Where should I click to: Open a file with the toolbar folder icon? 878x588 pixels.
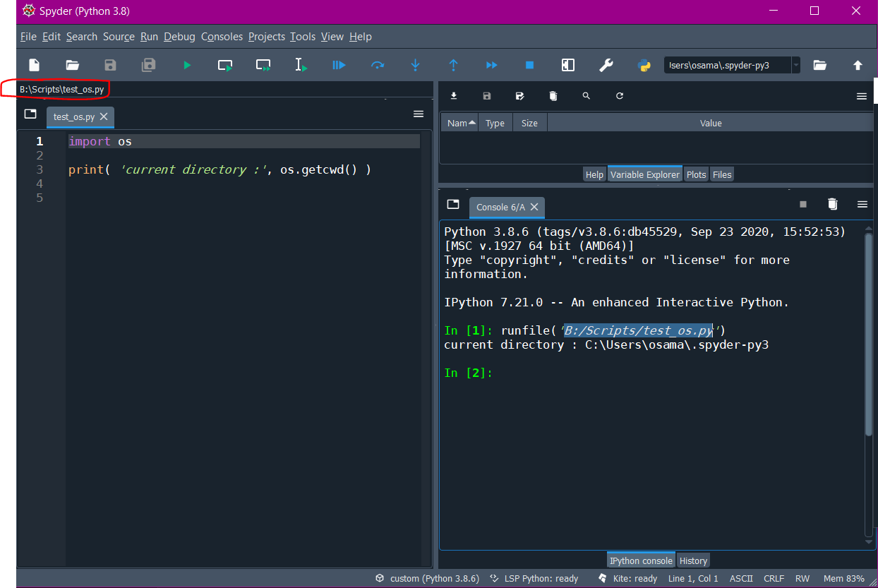72,65
